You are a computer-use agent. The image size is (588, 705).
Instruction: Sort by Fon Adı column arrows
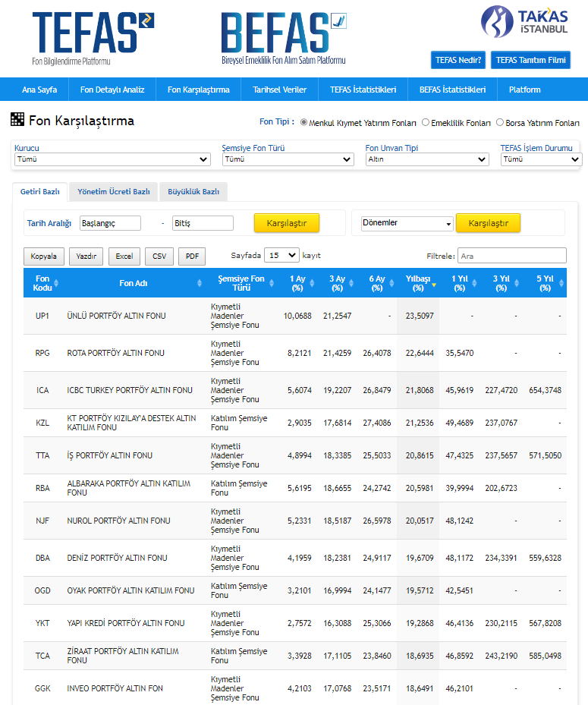pyautogui.click(x=200, y=283)
